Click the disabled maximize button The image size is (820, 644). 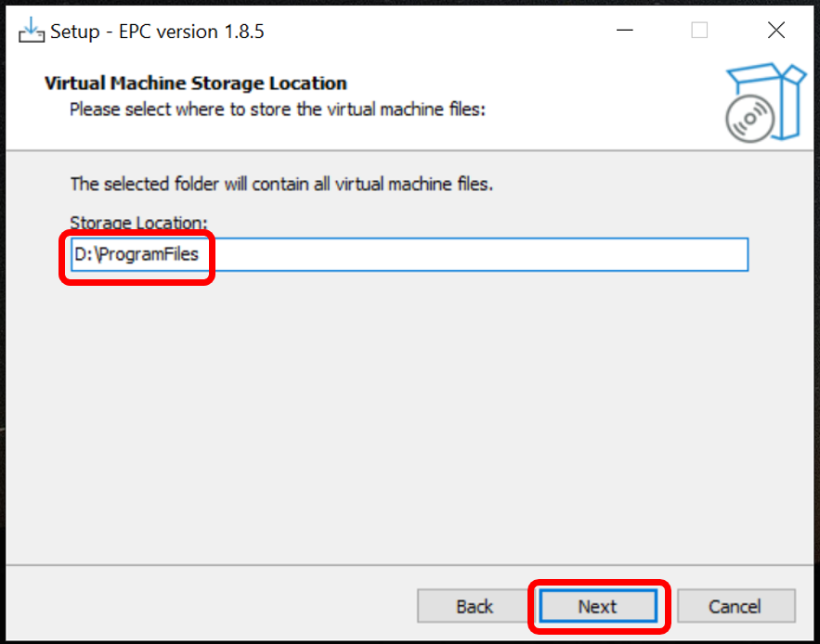(x=699, y=31)
